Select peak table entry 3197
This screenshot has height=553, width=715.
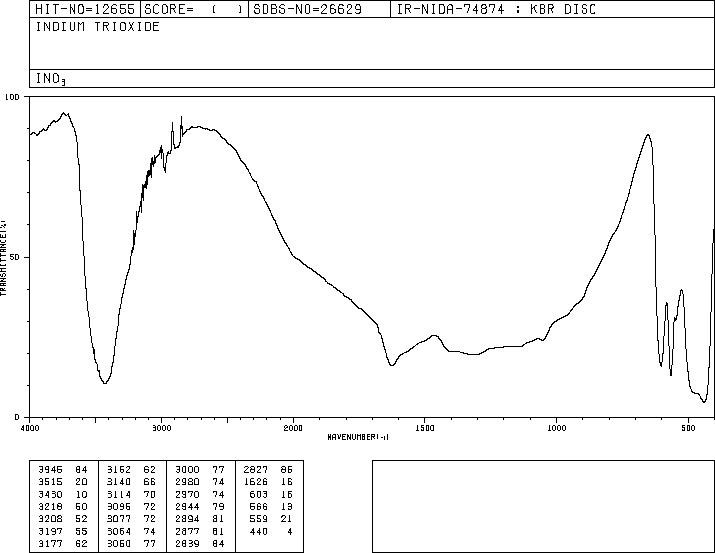click(x=50, y=531)
